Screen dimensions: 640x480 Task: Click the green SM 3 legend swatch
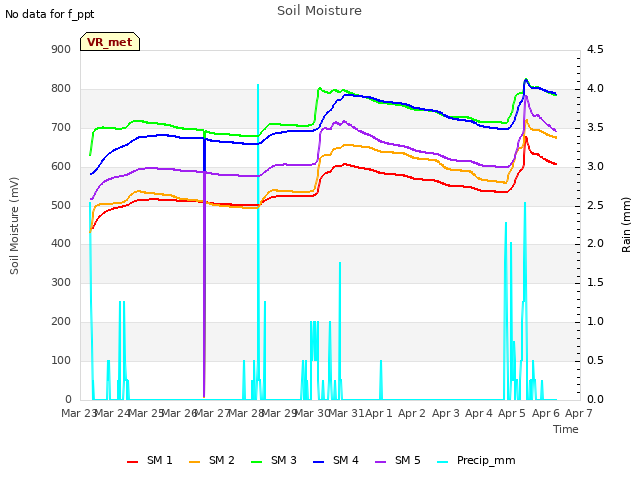point(256,462)
